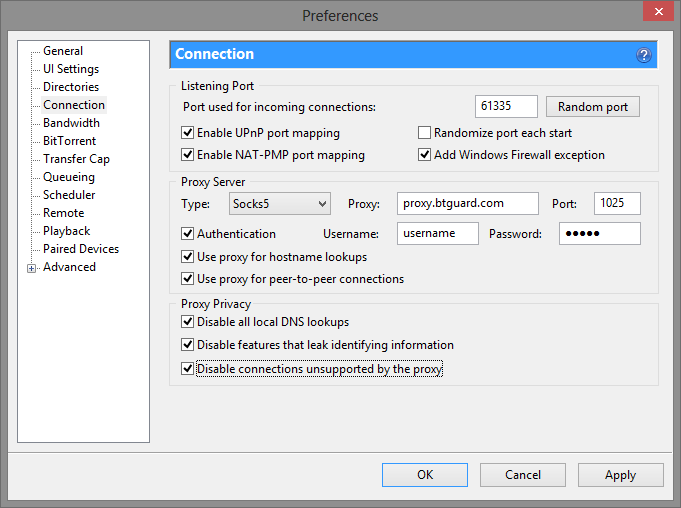Image resolution: width=681 pixels, height=508 pixels.
Task: Click the incoming port number field
Action: coord(506,107)
